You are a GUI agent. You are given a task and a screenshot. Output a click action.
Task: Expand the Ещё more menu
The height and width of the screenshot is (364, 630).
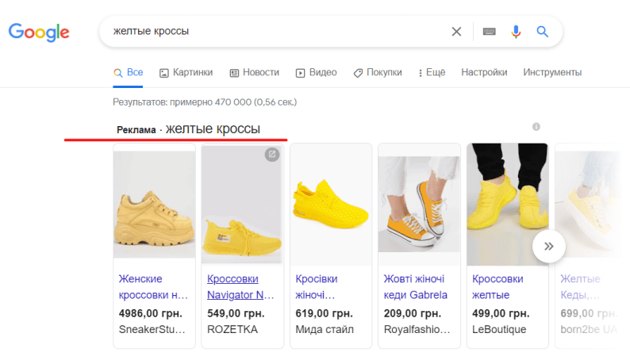pyautogui.click(x=431, y=72)
